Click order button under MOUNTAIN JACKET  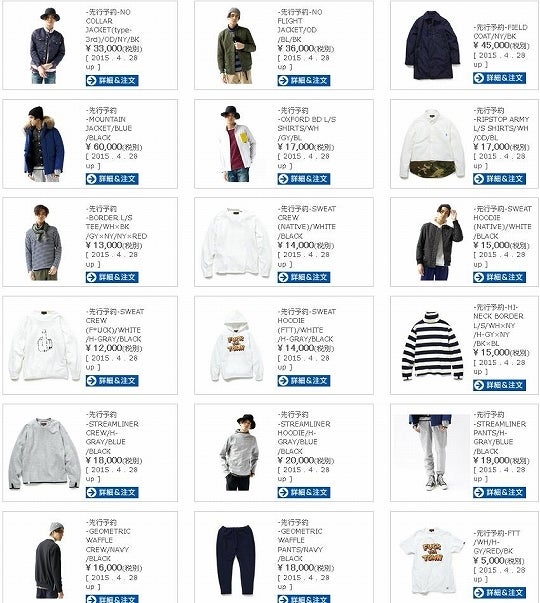(112, 179)
